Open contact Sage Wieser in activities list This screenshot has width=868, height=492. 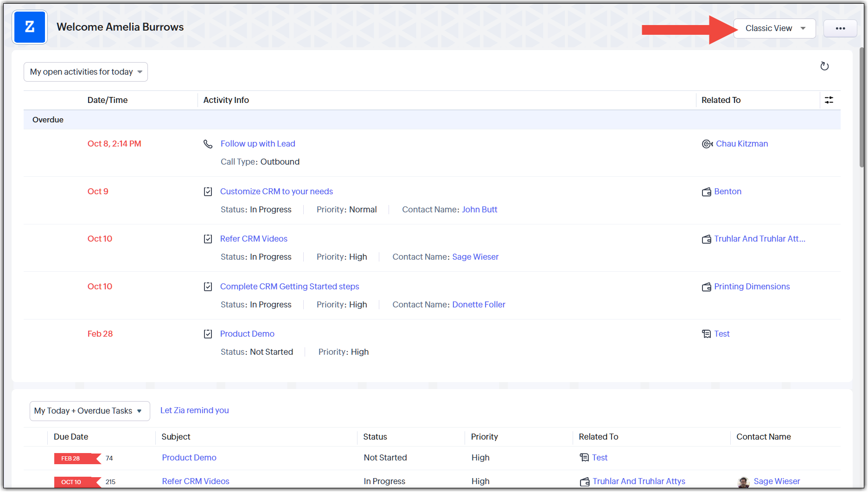click(x=475, y=257)
